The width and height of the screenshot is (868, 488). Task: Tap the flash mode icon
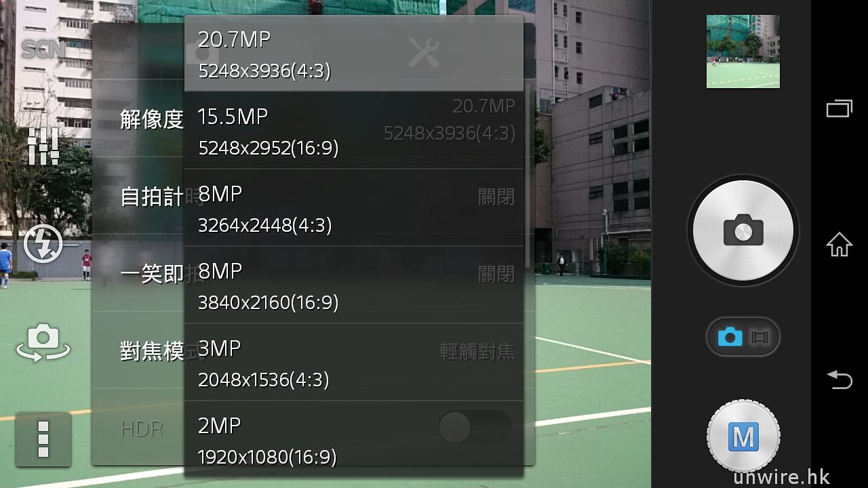(x=43, y=243)
